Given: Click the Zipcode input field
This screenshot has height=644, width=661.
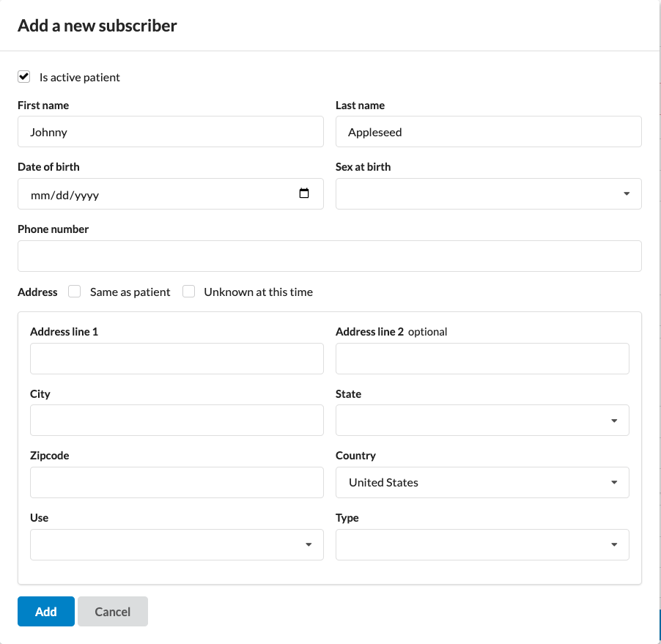Looking at the screenshot, I should pyautogui.click(x=177, y=483).
